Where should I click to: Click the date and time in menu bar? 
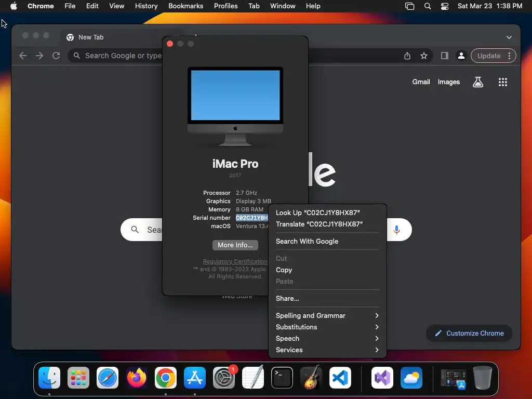pos(489,6)
